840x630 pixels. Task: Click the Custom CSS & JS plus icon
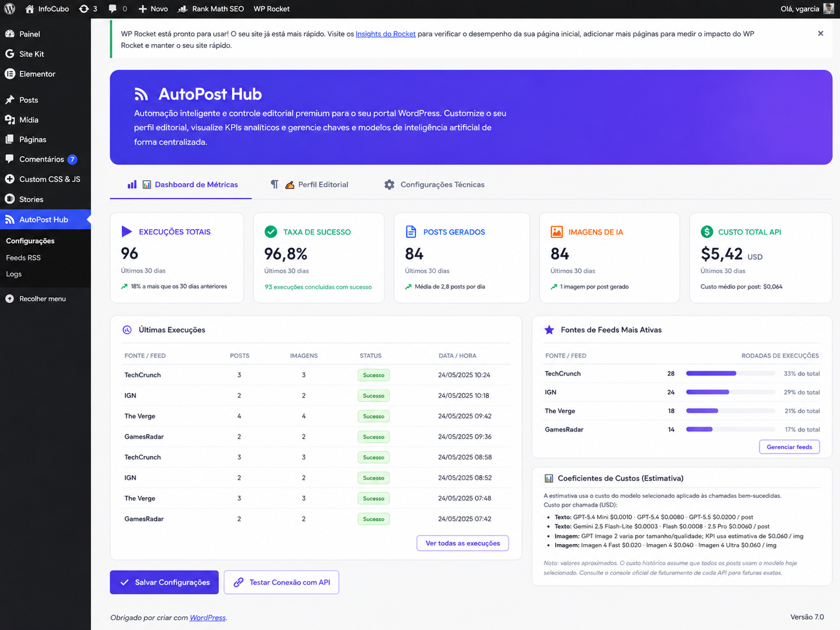[10, 179]
